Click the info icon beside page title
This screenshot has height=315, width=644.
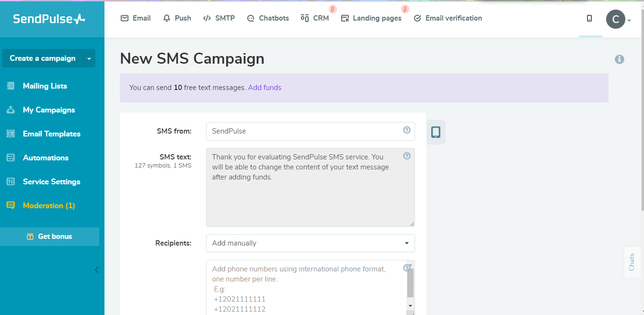pos(620,59)
